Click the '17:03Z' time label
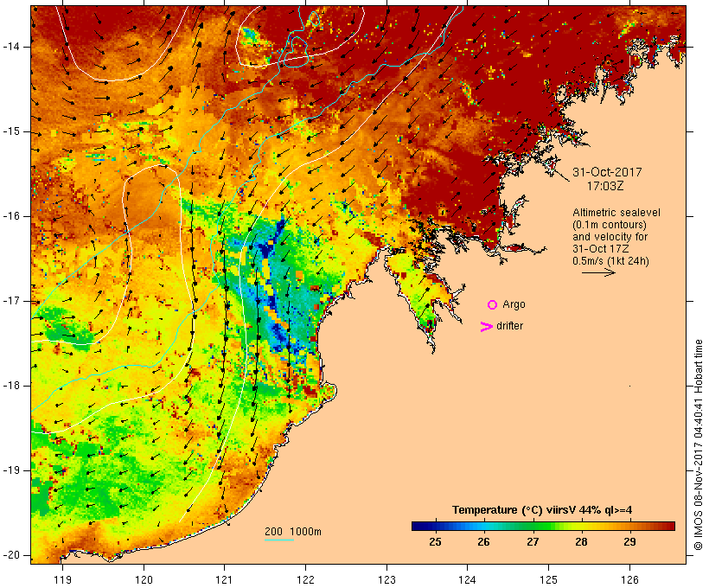The height and width of the screenshot is (588, 709). tap(605, 186)
